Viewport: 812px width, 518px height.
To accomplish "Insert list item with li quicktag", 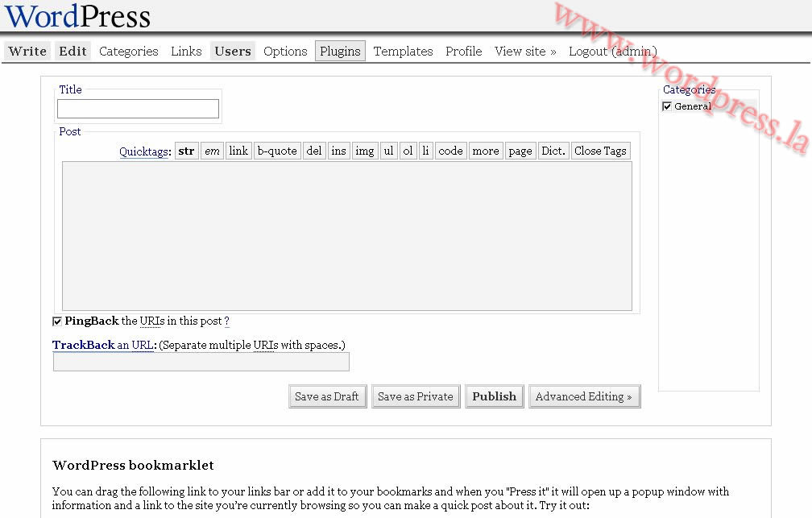I will (x=425, y=151).
